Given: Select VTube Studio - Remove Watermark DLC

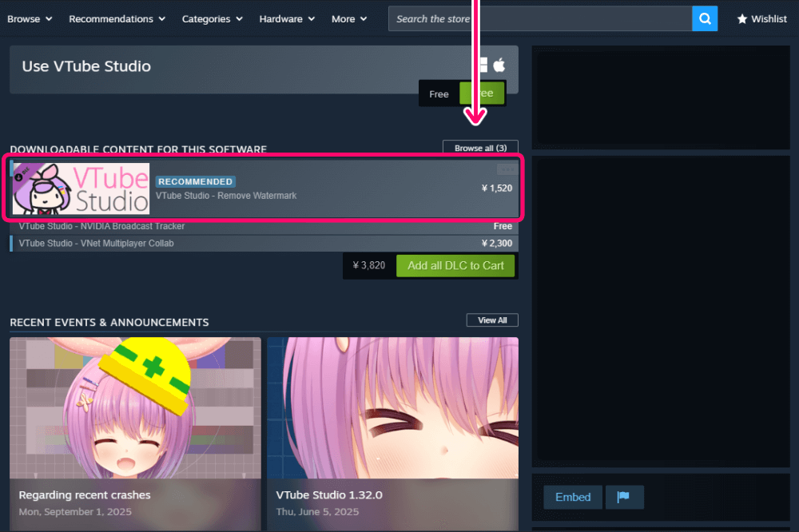Looking at the screenshot, I should pyautogui.click(x=264, y=188).
